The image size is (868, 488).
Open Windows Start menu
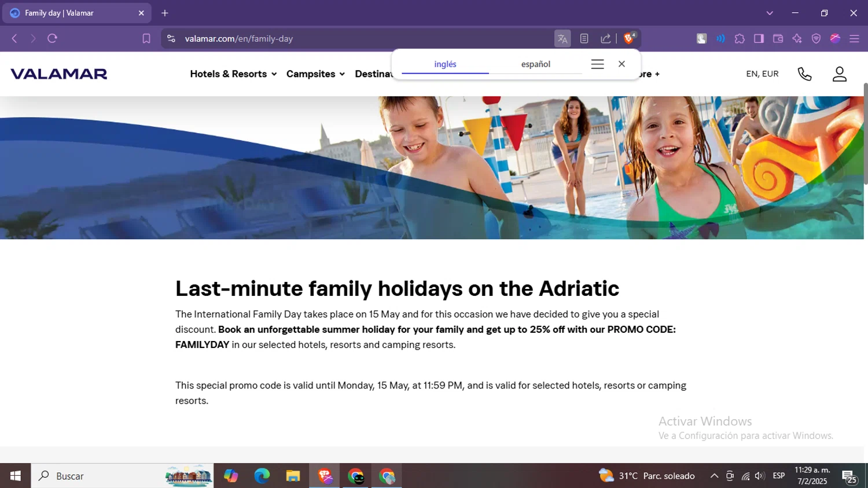(x=16, y=476)
